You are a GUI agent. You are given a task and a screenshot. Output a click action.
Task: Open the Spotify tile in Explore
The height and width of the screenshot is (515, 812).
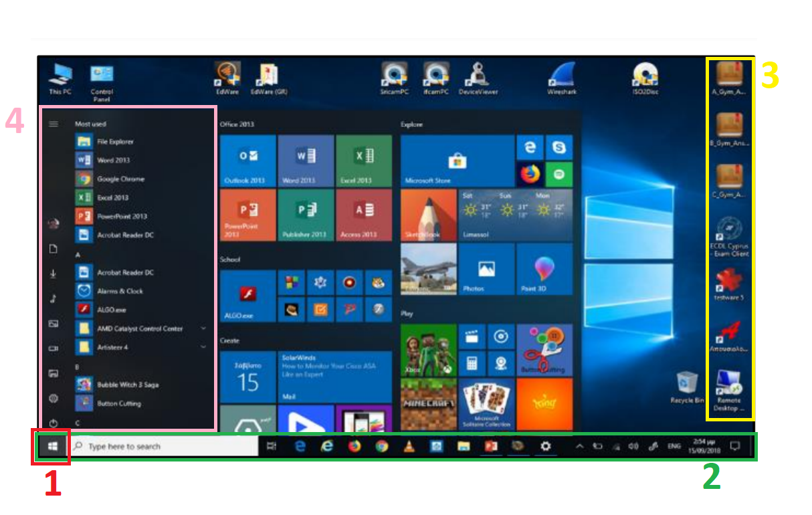tap(559, 174)
